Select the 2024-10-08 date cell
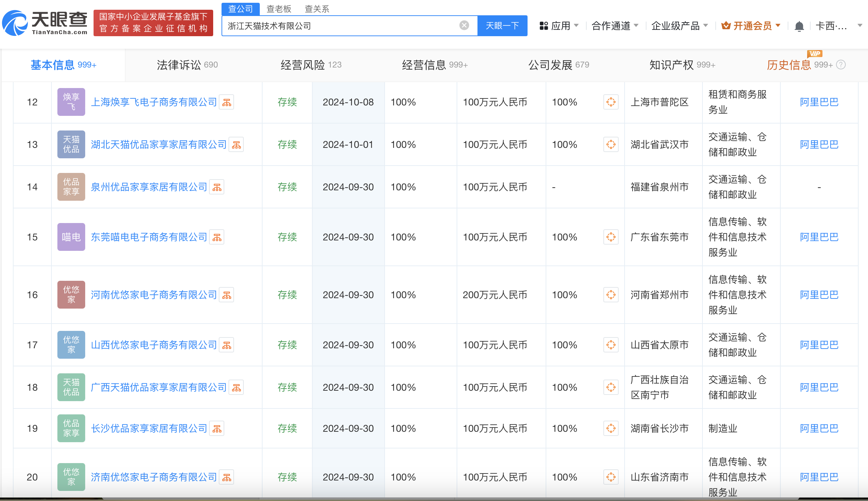The image size is (868, 501). [x=348, y=102]
